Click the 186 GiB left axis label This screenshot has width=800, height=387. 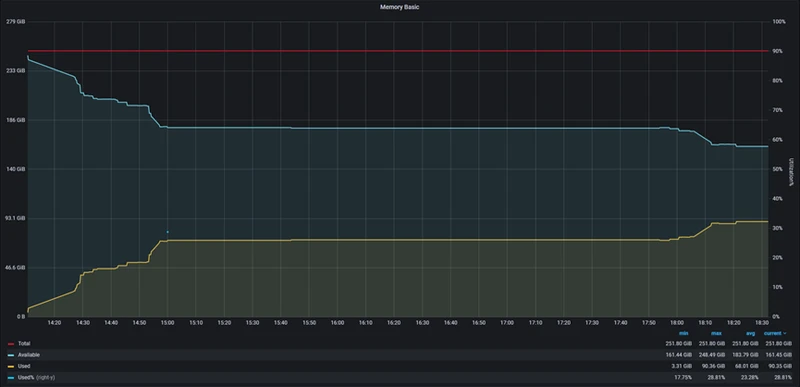pyautogui.click(x=15, y=120)
